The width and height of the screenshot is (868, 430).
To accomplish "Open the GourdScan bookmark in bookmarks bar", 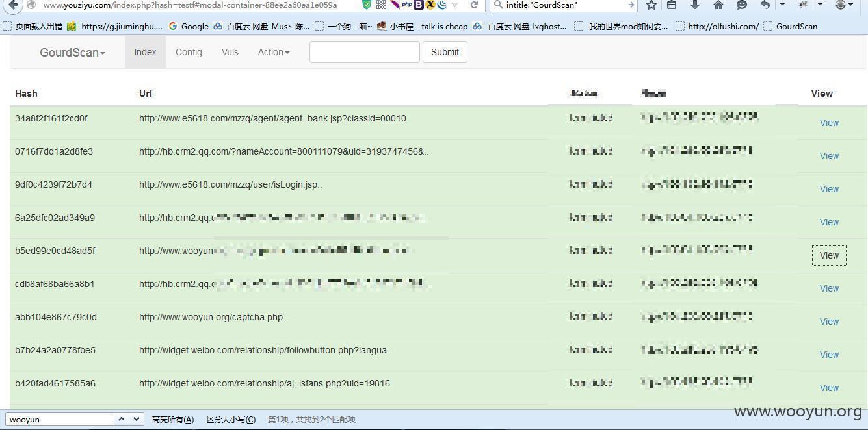I will tap(791, 26).
